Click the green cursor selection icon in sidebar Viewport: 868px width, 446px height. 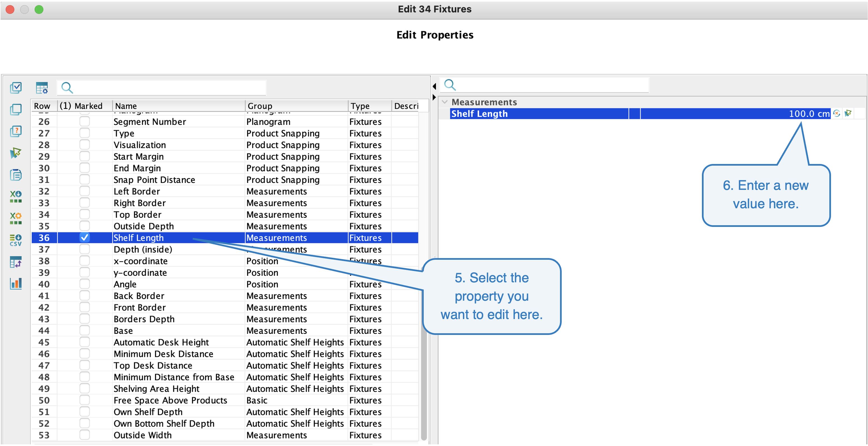tap(16, 153)
